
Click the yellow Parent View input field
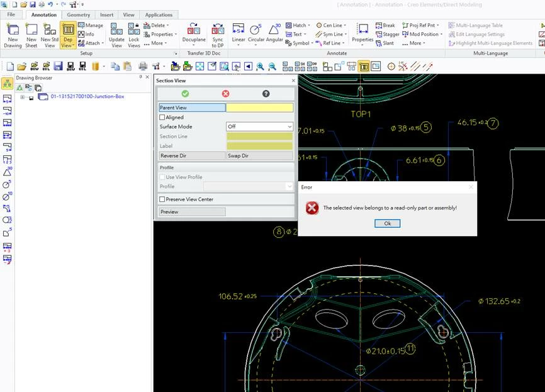[x=260, y=108]
